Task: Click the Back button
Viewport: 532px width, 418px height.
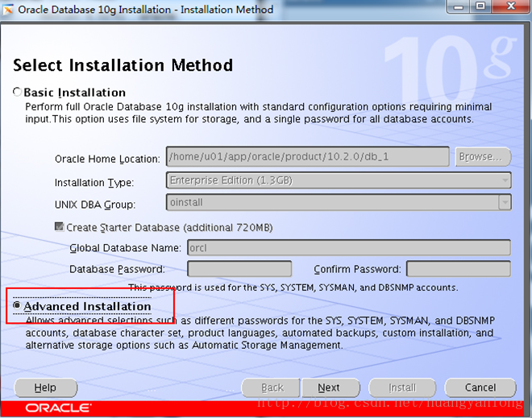Action: click(271, 387)
